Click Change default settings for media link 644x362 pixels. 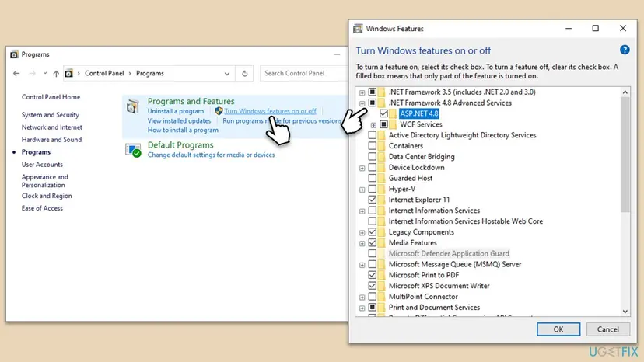coord(211,155)
